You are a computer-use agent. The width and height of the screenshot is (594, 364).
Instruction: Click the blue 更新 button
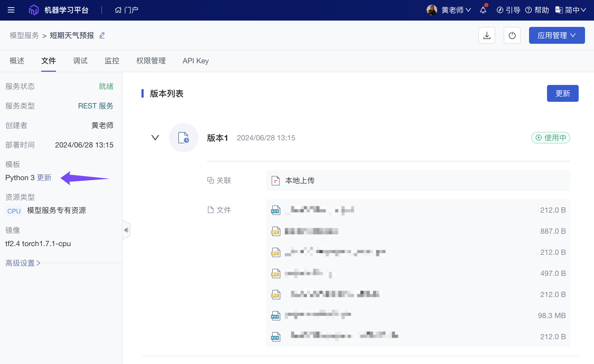tap(563, 93)
